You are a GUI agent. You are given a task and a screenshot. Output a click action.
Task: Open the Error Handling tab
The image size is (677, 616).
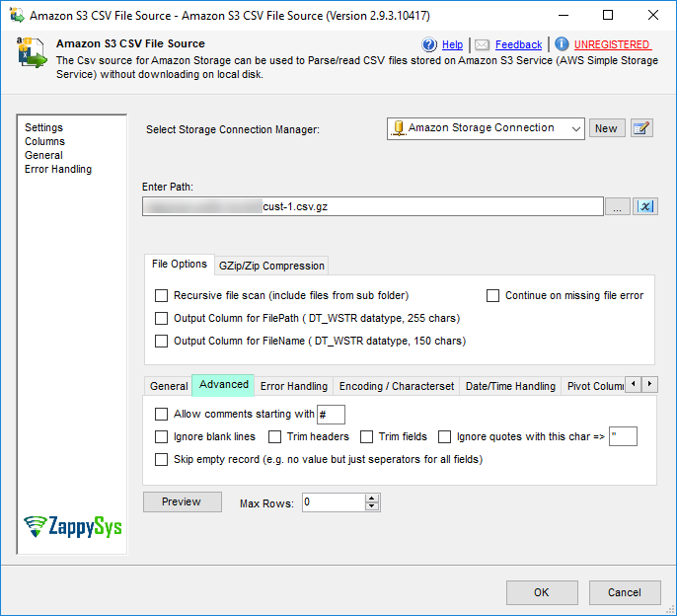tap(294, 386)
